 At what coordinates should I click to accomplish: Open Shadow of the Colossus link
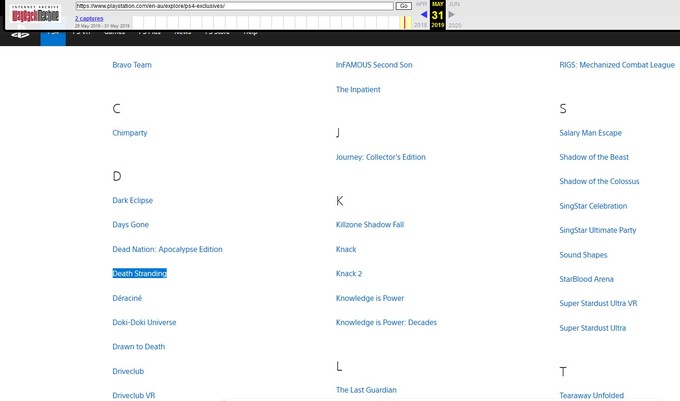pos(599,182)
